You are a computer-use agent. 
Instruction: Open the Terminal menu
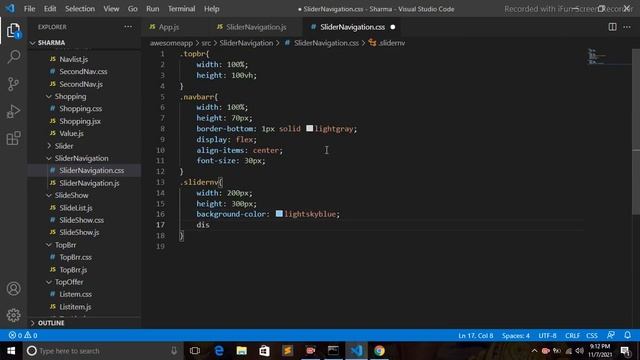click(x=181, y=9)
